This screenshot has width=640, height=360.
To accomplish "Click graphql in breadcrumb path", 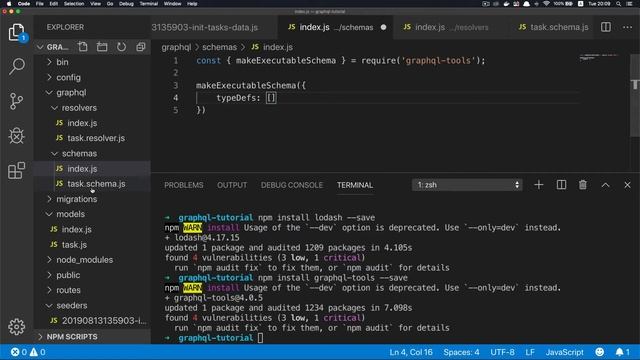I will pos(176,47).
